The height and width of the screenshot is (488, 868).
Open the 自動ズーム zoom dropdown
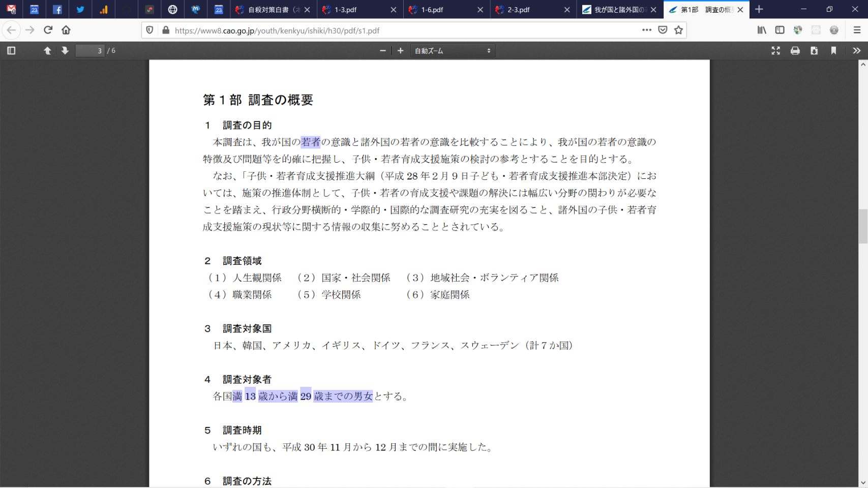tap(452, 51)
